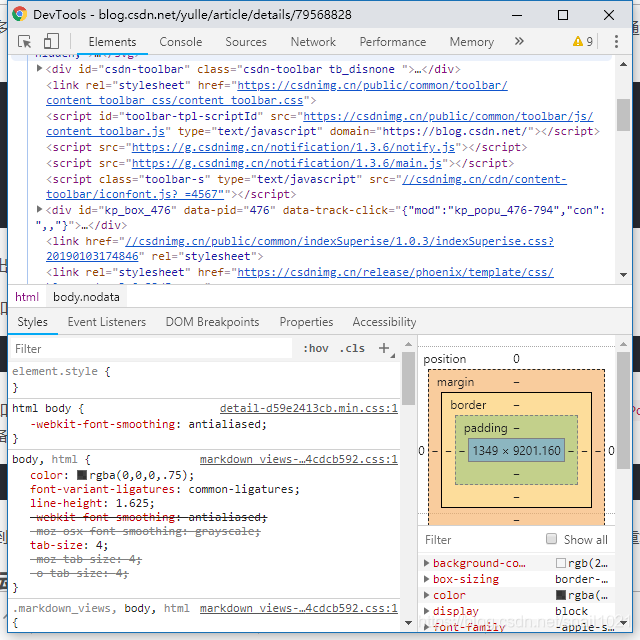Focus the Computed Filter input field
This screenshot has width=640, height=640.
[482, 540]
